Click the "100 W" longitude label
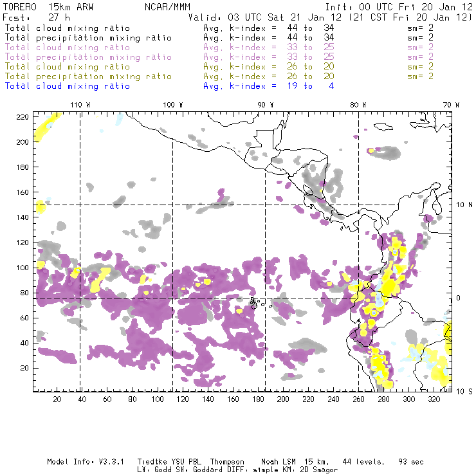 [x=173, y=105]
